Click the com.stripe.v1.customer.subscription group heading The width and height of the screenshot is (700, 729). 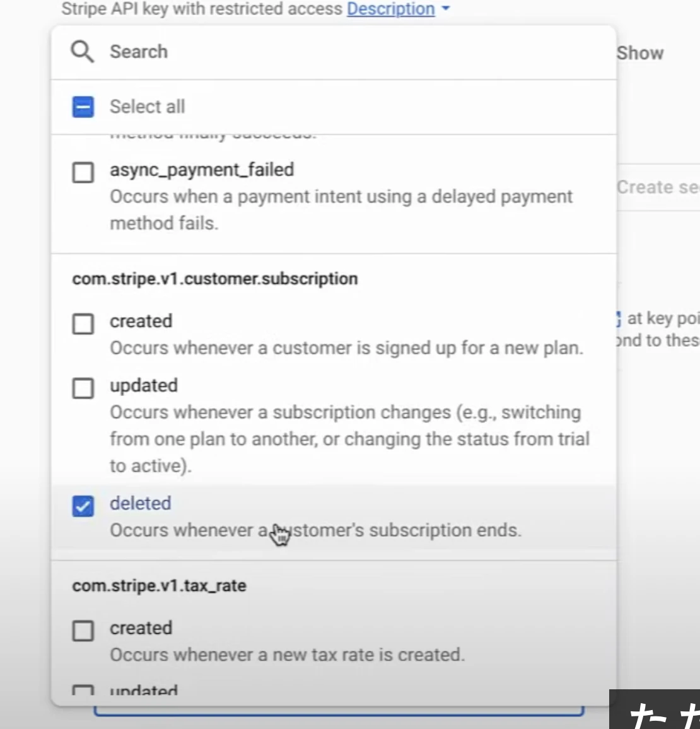[x=215, y=279]
